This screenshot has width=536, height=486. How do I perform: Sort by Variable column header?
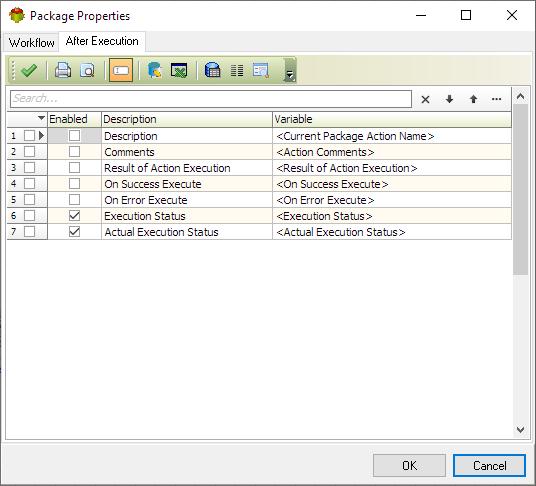pyautogui.click(x=392, y=119)
